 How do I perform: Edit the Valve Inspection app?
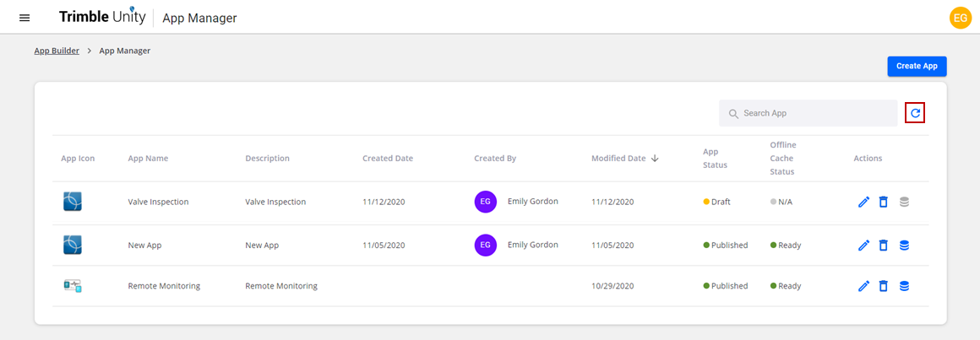point(863,202)
